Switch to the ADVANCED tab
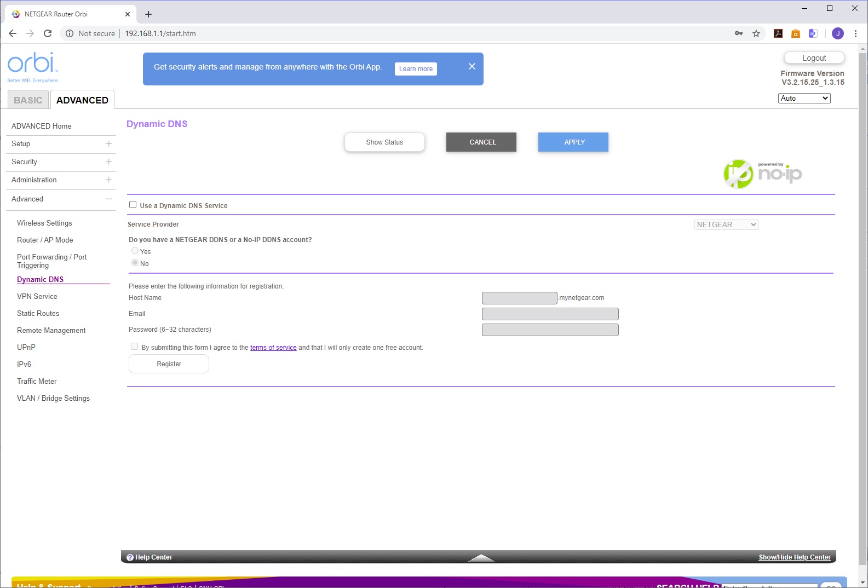Image resolution: width=868 pixels, height=588 pixels. pos(82,100)
